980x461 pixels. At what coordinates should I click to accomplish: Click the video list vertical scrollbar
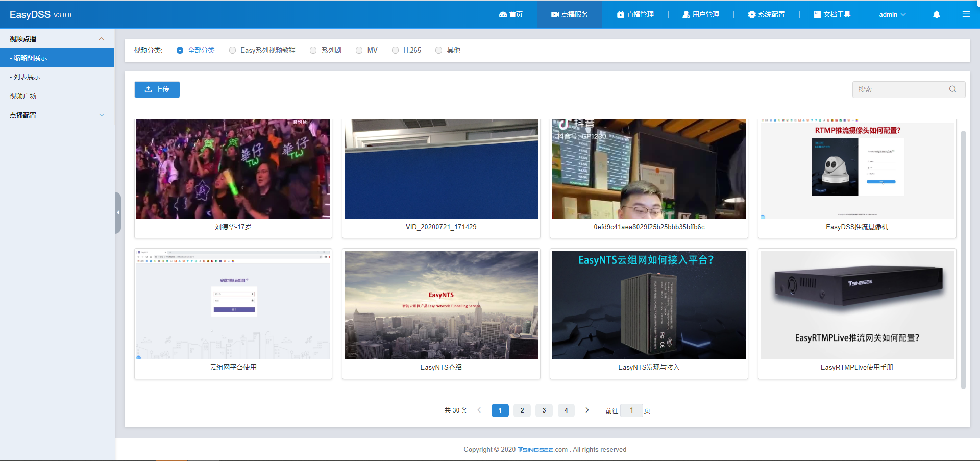coord(963,259)
